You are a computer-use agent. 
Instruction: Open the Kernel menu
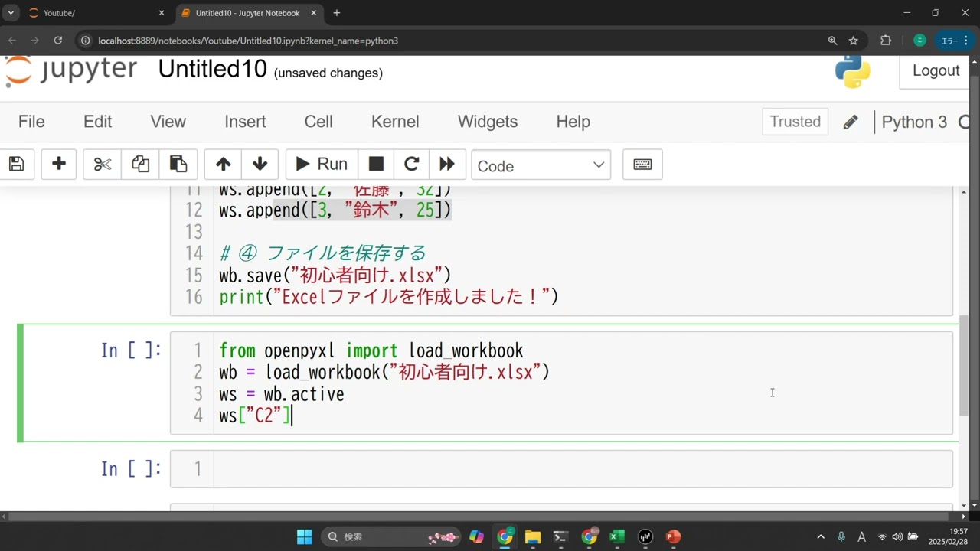point(394,122)
